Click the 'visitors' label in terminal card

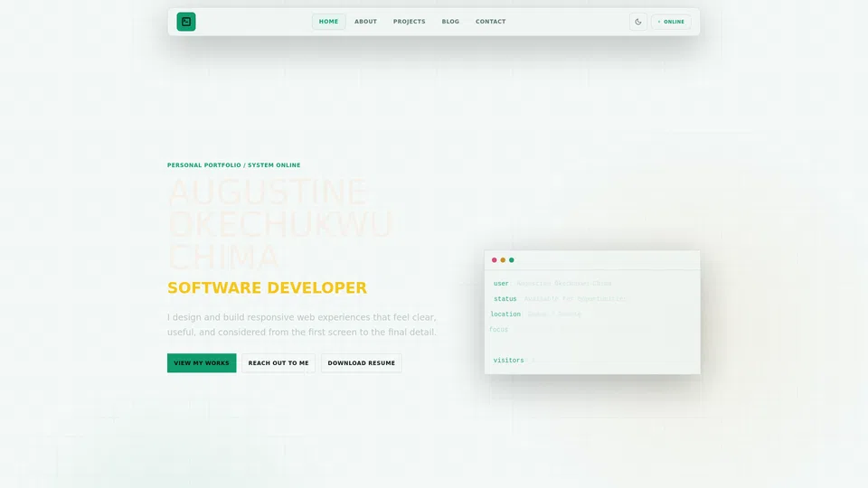click(x=508, y=361)
